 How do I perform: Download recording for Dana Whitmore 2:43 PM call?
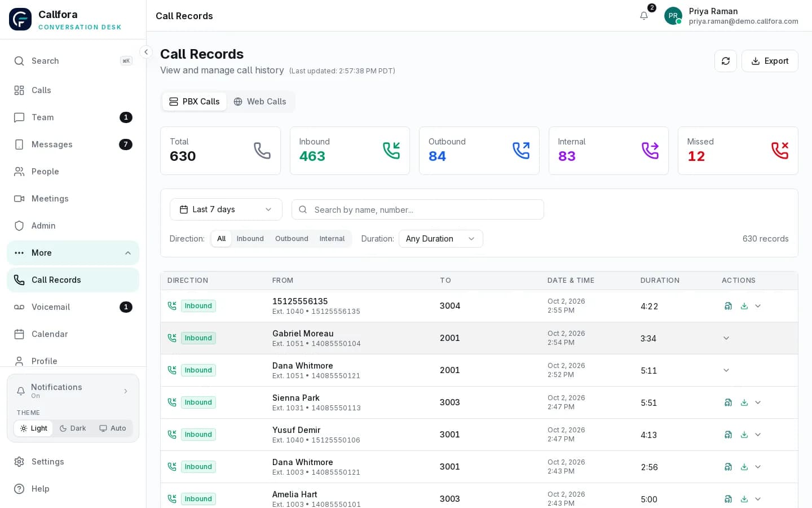[x=744, y=467]
